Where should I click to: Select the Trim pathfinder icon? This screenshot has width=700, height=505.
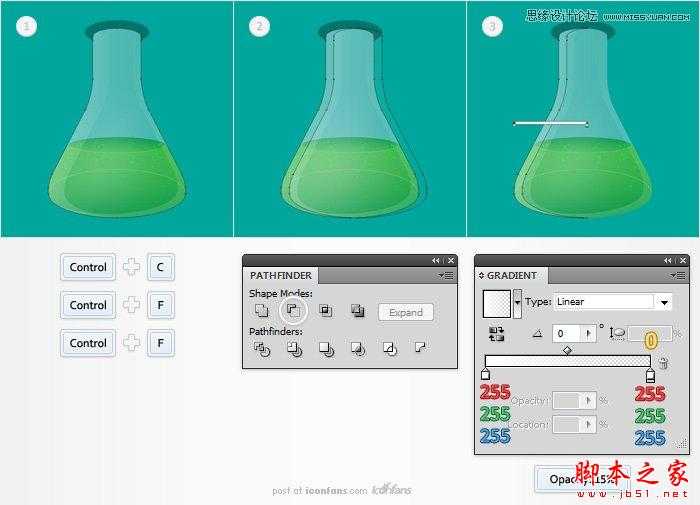click(294, 349)
